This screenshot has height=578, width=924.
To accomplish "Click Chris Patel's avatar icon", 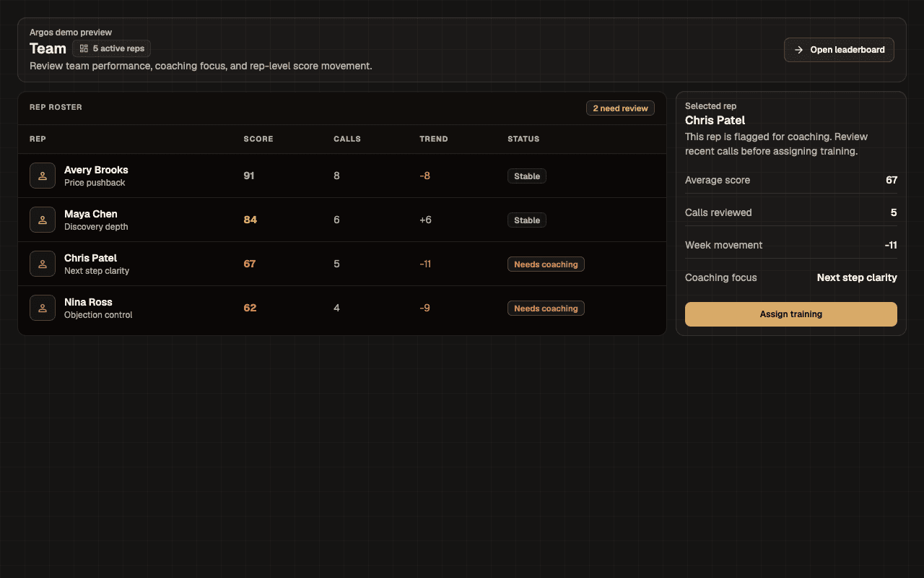I will tap(43, 264).
